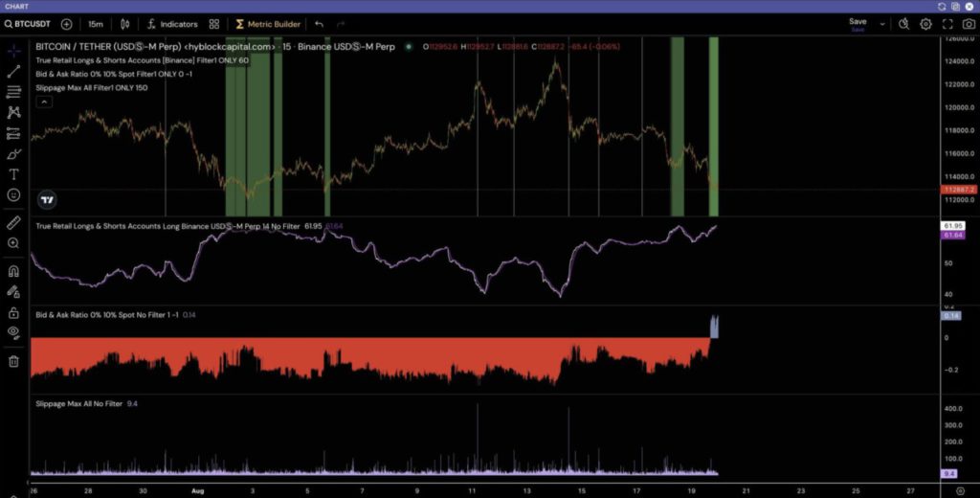Open the emoji icons tool
This screenshot has width=980, height=498.
click(14, 195)
